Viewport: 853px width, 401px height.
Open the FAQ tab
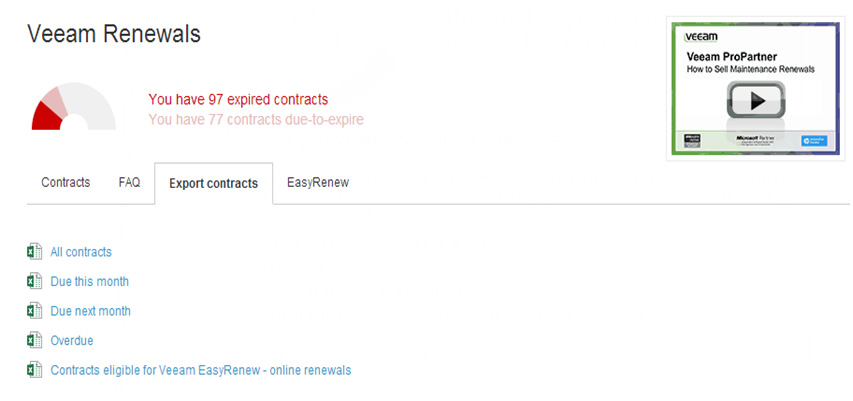(129, 183)
